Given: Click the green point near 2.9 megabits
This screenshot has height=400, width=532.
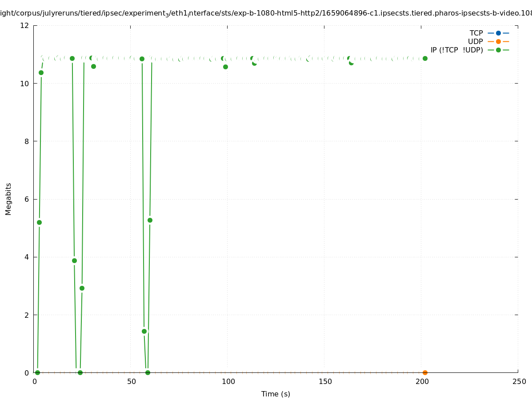Looking at the screenshot, I should pyautogui.click(x=82, y=288).
